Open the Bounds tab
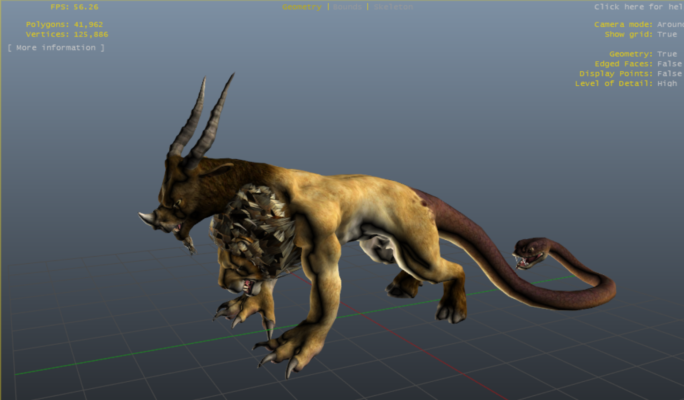The height and width of the screenshot is (400, 684). [347, 7]
